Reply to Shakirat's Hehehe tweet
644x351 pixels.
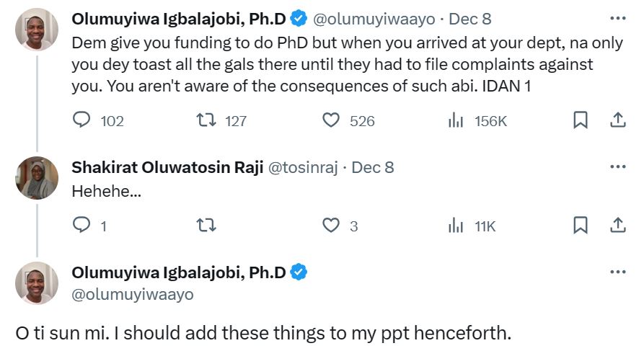(x=83, y=226)
